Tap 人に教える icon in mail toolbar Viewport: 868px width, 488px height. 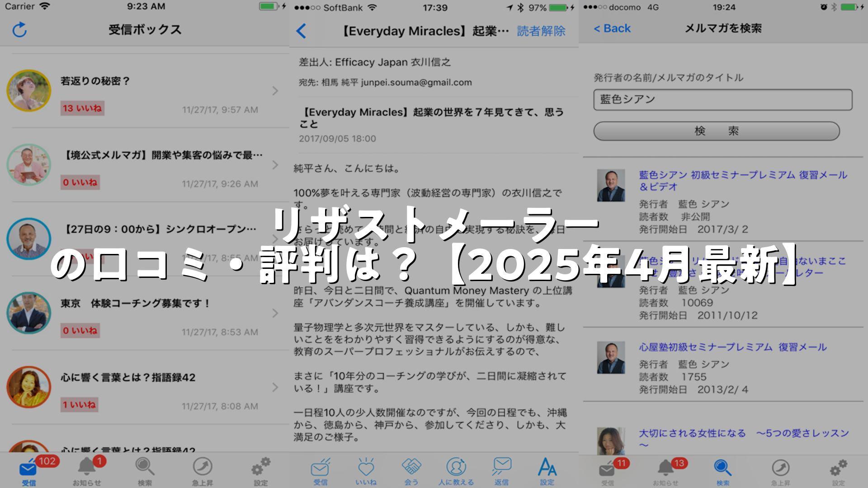456,471
